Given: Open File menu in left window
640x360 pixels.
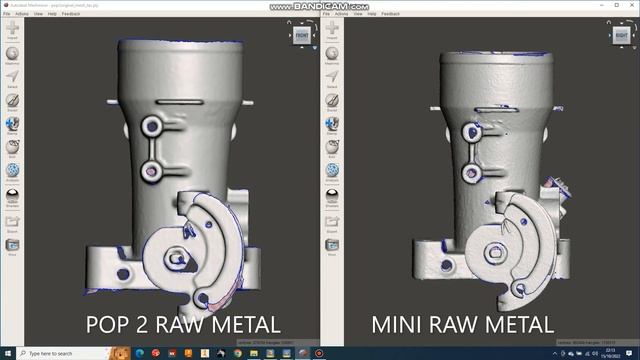Looking at the screenshot, I should tap(7, 14).
